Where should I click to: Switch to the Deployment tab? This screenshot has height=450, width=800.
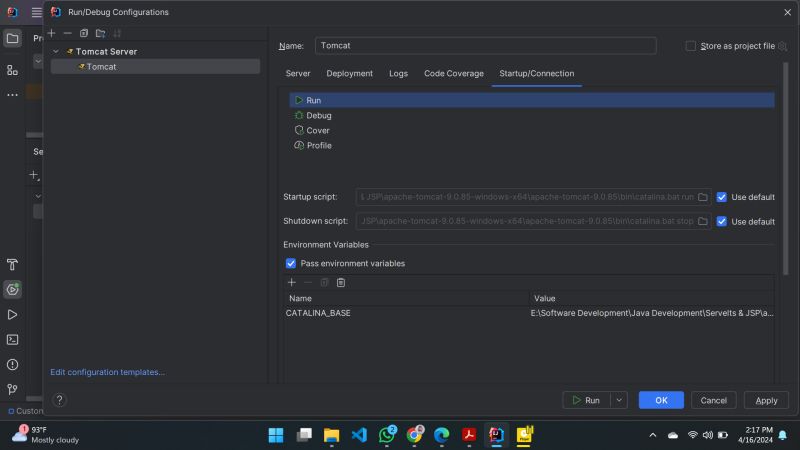[x=349, y=73]
